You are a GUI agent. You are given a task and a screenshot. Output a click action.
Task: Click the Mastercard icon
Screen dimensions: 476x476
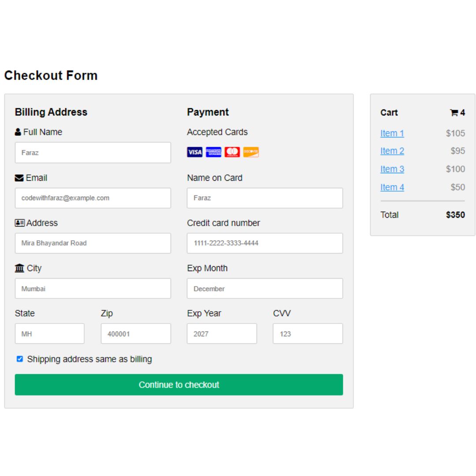pos(232,152)
